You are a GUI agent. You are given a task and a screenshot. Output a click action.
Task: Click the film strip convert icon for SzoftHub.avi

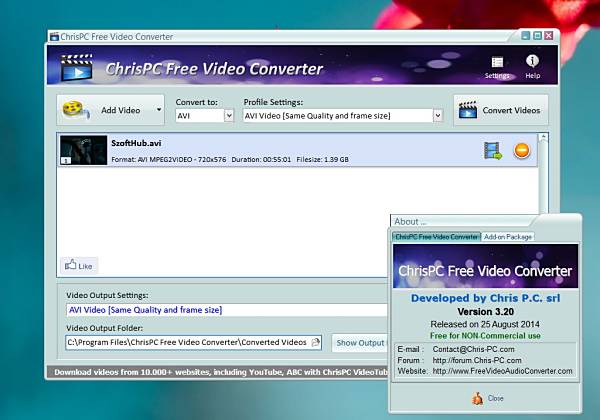(493, 150)
